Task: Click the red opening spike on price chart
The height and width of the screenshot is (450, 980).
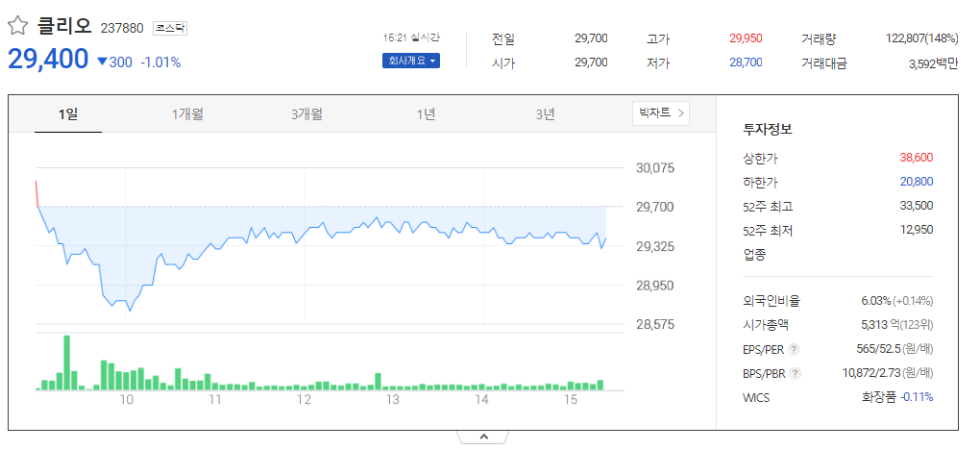Action: 37,193
